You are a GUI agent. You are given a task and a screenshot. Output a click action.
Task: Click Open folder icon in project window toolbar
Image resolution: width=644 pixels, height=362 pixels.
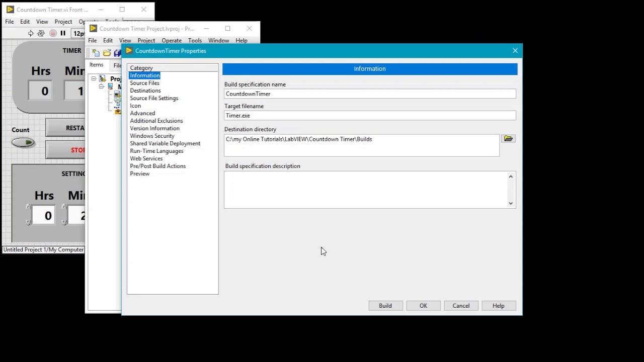click(x=107, y=53)
